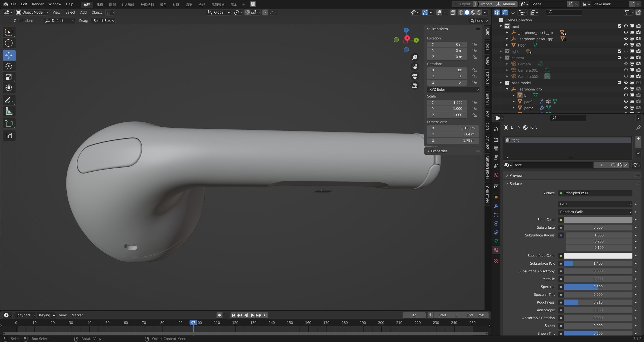
Task: Open the Render menu
Action: [x=37, y=4]
